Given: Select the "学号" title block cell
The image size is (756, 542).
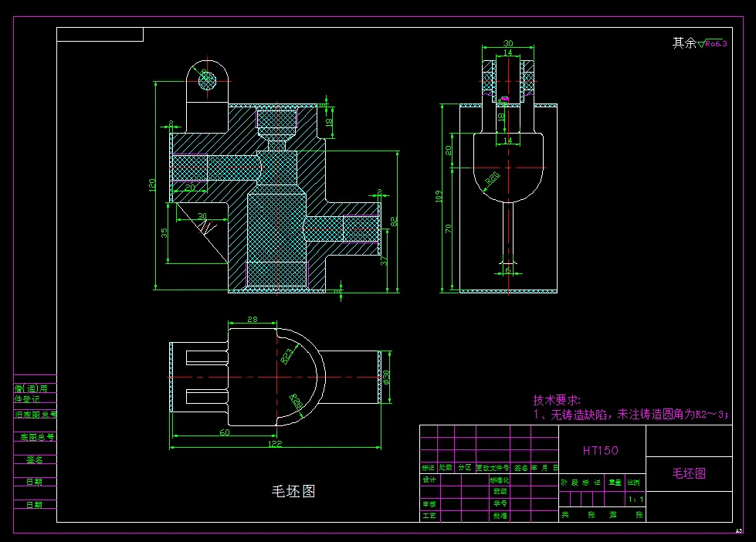Looking at the screenshot, I should pyautogui.click(x=500, y=503).
